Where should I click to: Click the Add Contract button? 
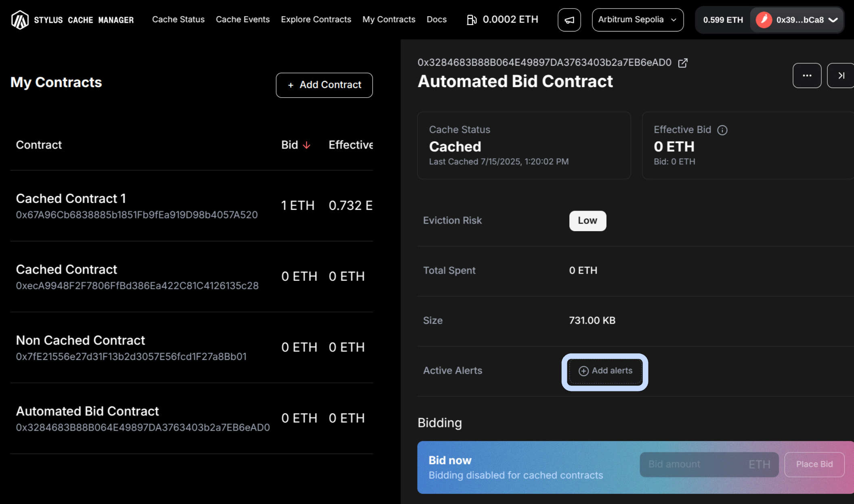pyautogui.click(x=324, y=85)
